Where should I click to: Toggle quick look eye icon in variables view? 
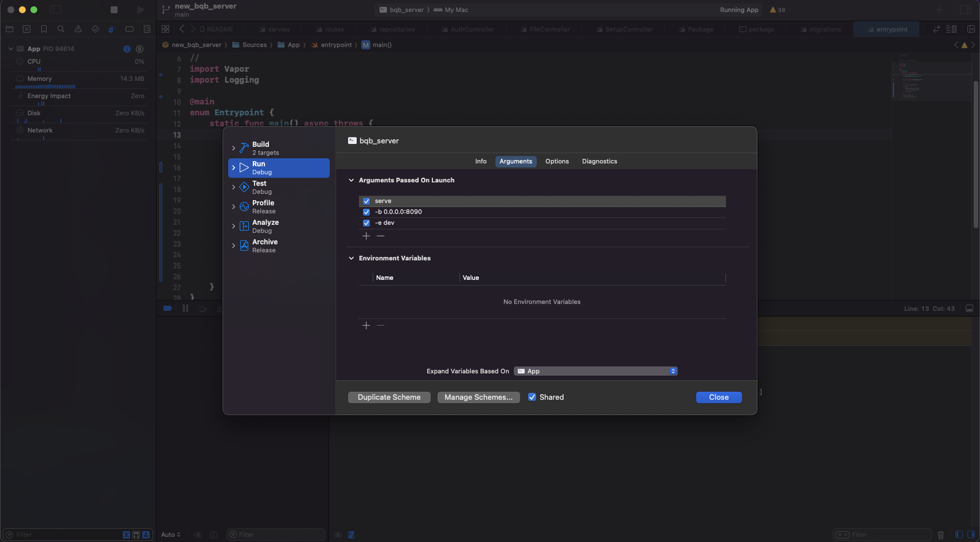point(198,535)
